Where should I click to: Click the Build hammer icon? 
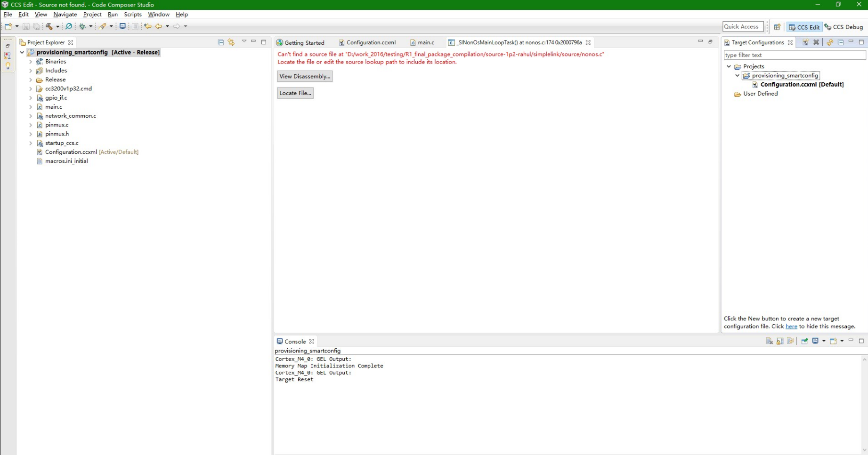[x=49, y=26]
